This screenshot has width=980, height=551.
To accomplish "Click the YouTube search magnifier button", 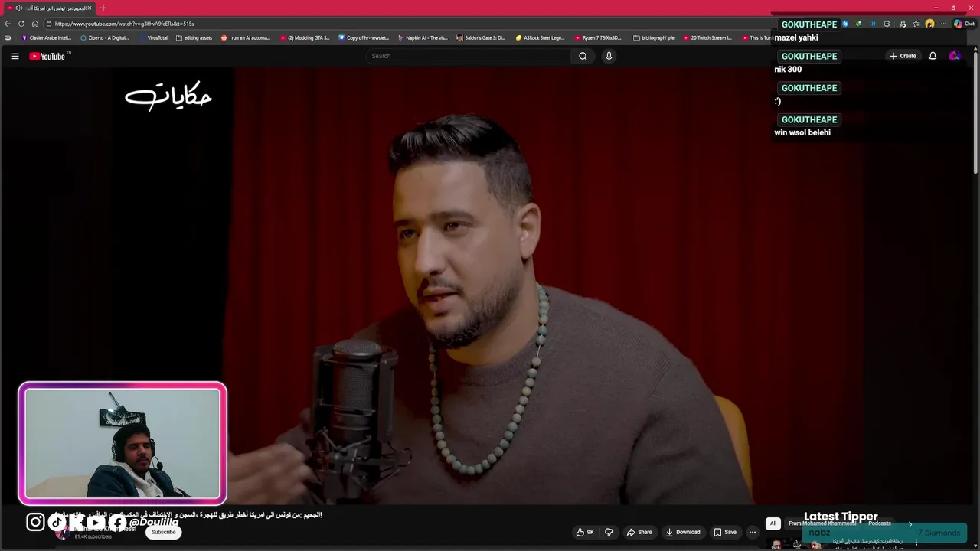I will [583, 56].
